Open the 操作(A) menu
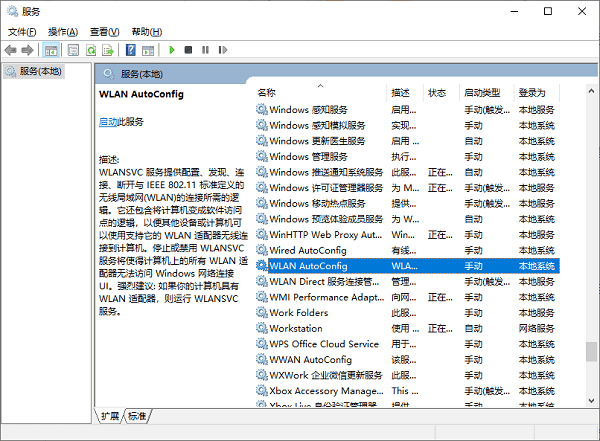600x441 pixels. click(x=64, y=32)
